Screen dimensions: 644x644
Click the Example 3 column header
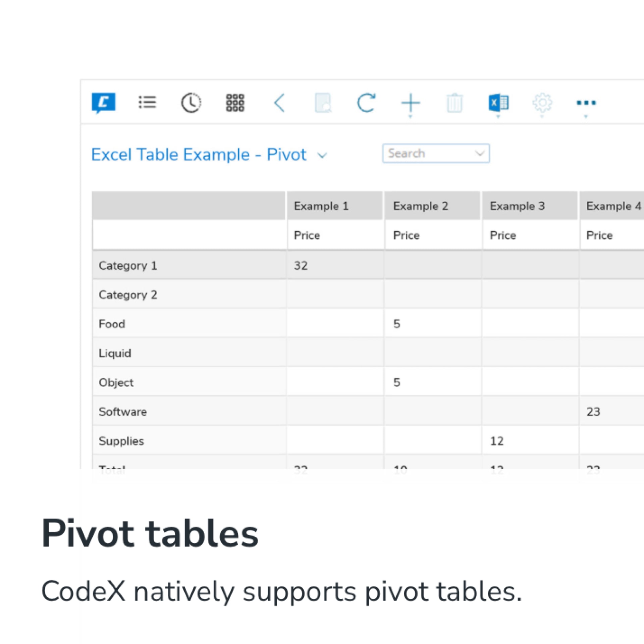[517, 206]
